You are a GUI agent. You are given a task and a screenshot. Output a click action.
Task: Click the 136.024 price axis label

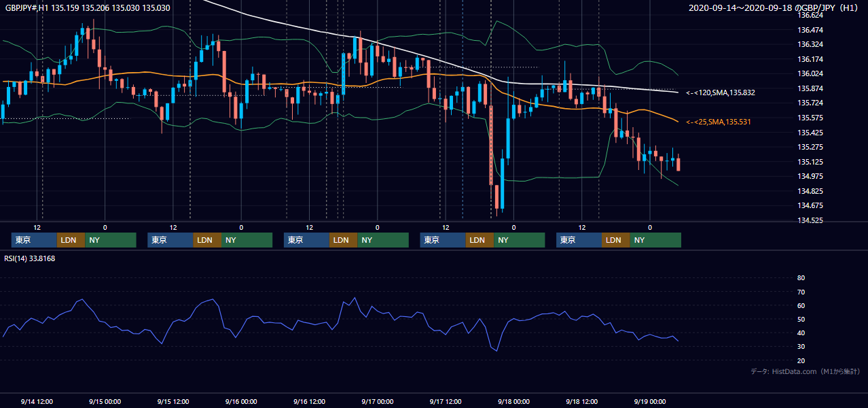click(810, 73)
